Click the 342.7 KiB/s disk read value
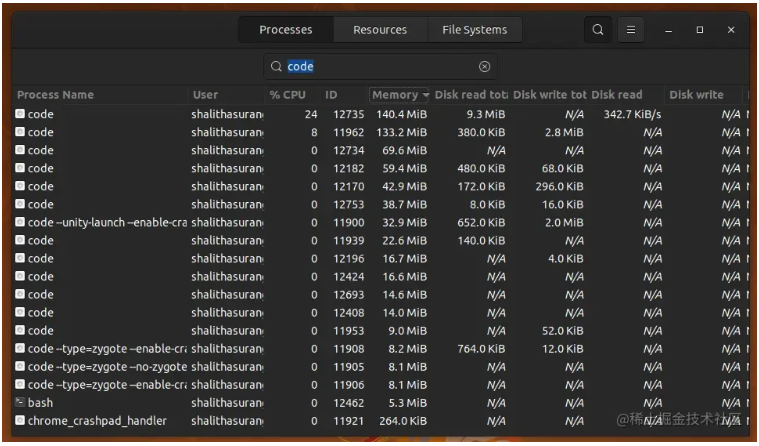This screenshot has width=759, height=446. tap(632, 114)
